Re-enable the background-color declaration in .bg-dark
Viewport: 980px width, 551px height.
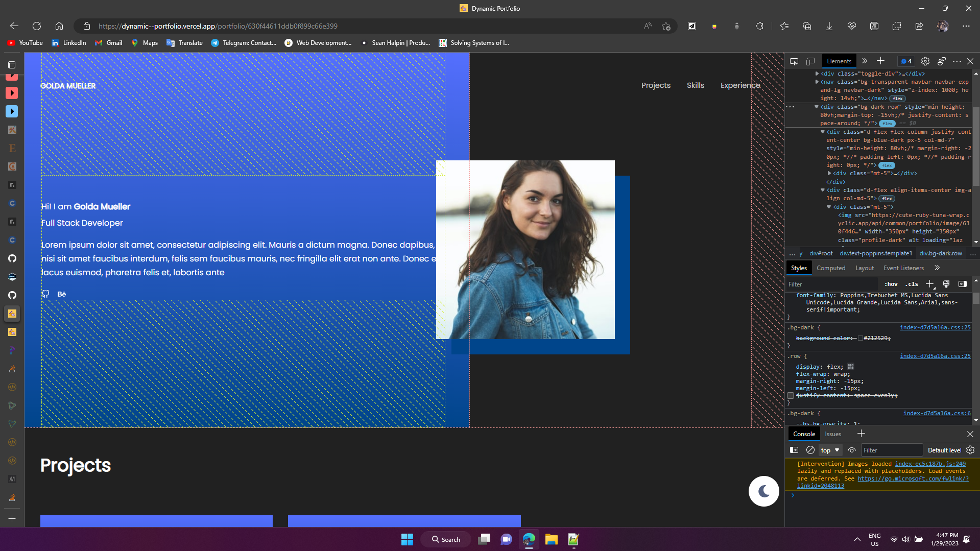(x=791, y=338)
